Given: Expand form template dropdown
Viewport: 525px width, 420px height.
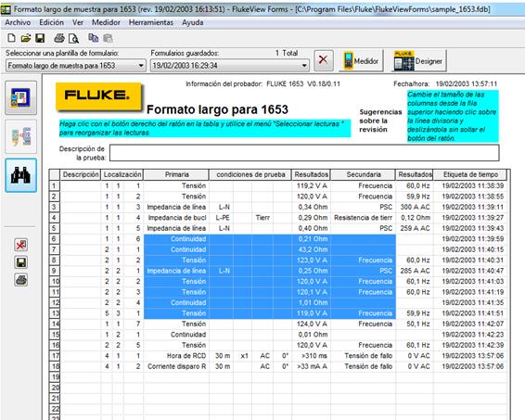Looking at the screenshot, I should [x=141, y=66].
